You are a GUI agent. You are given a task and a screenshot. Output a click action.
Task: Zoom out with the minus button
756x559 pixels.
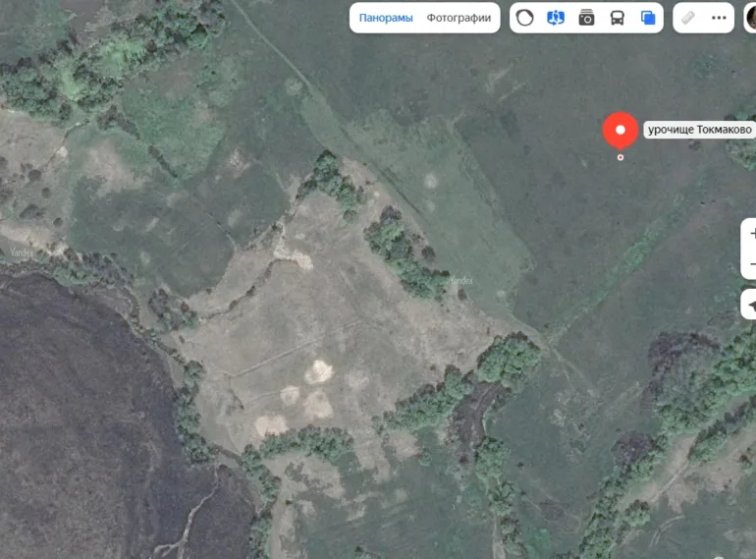(x=751, y=264)
